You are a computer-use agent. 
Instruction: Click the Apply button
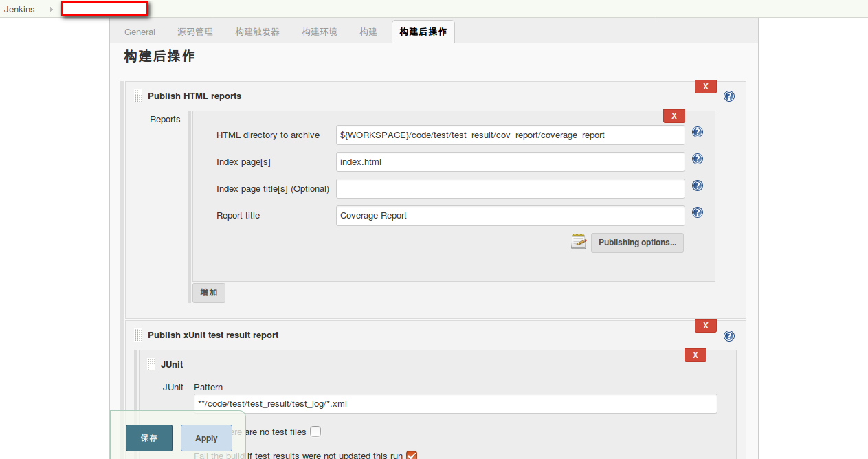point(206,438)
